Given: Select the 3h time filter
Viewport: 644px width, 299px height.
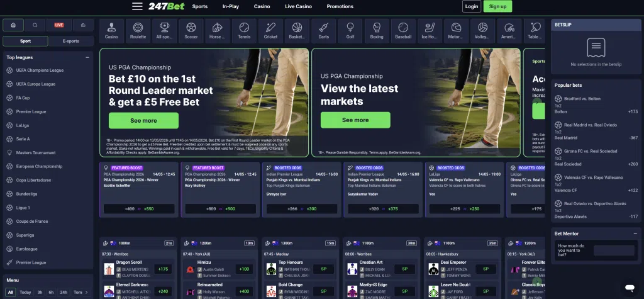Looking at the screenshot, I should pos(40,293).
